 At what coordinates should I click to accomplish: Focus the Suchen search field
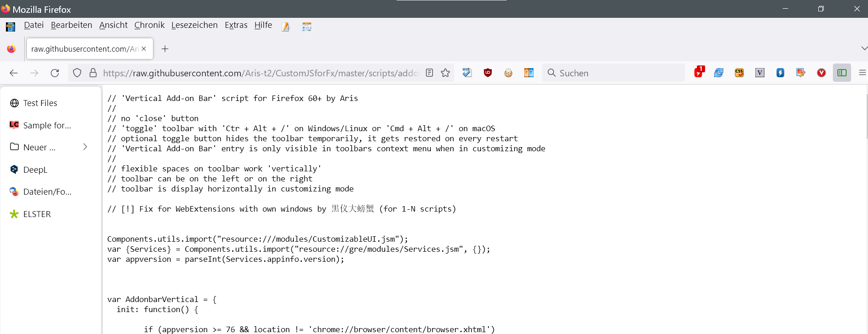pyautogui.click(x=613, y=73)
